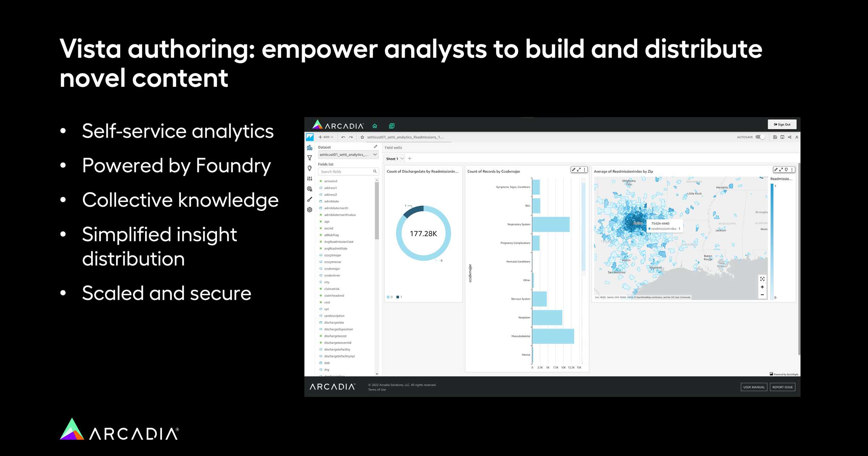Click the Home icon in header

point(375,126)
